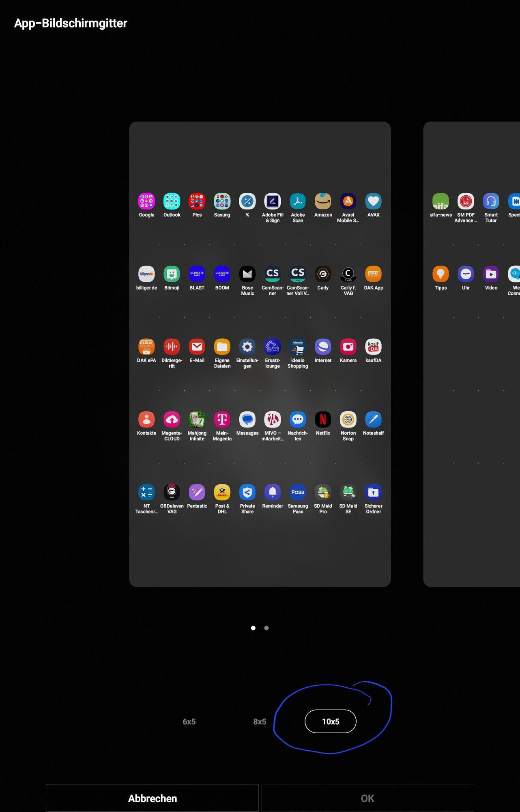This screenshot has width=520, height=812.
Task: Tap the Norton Snap icon
Action: [348, 419]
